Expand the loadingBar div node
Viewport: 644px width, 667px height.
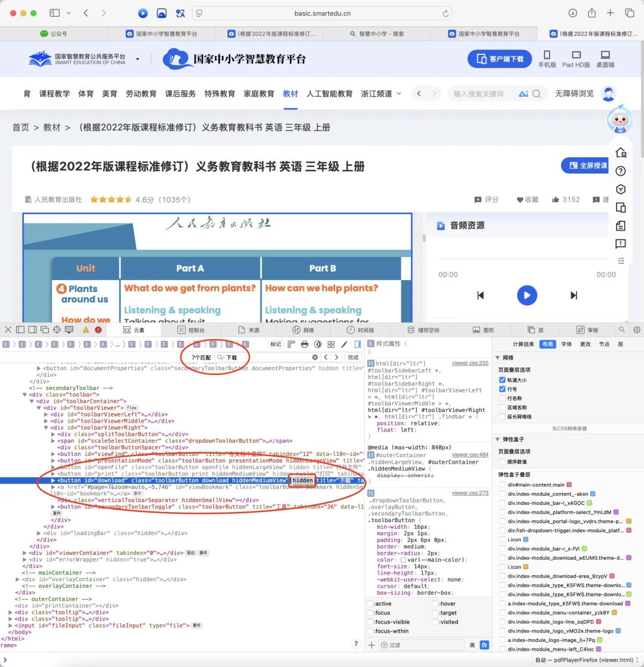39,533
